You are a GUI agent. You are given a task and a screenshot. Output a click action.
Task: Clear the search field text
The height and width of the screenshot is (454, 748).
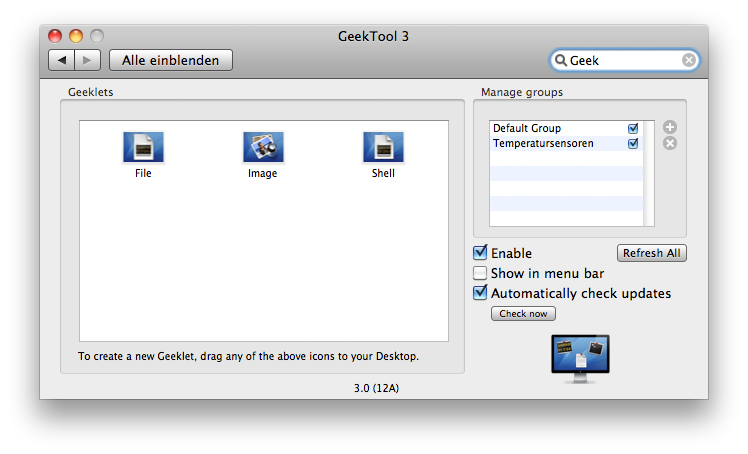click(688, 60)
